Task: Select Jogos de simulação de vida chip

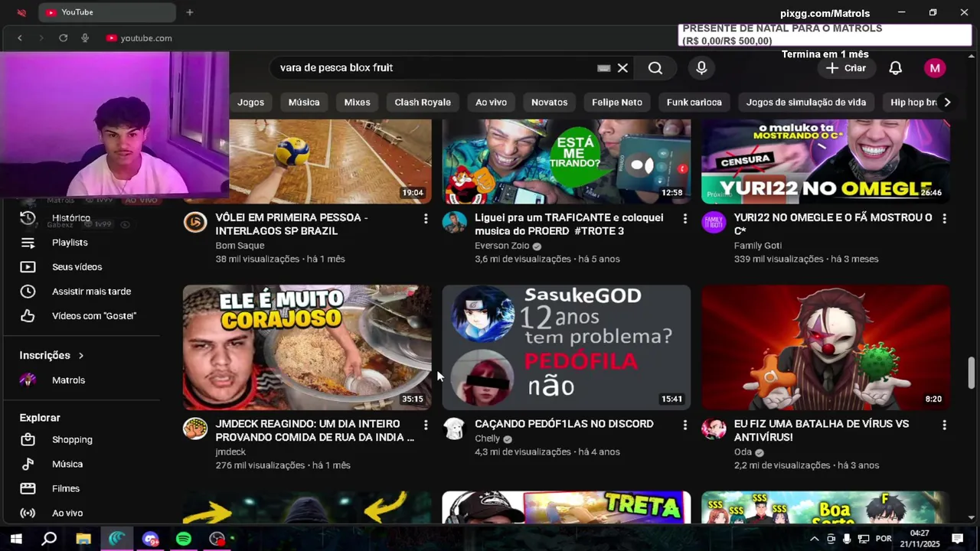Action: tap(806, 102)
